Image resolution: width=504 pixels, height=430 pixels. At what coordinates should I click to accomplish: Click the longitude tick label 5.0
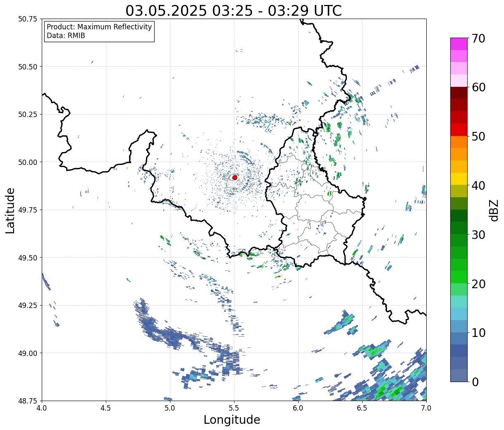pyautogui.click(x=170, y=408)
